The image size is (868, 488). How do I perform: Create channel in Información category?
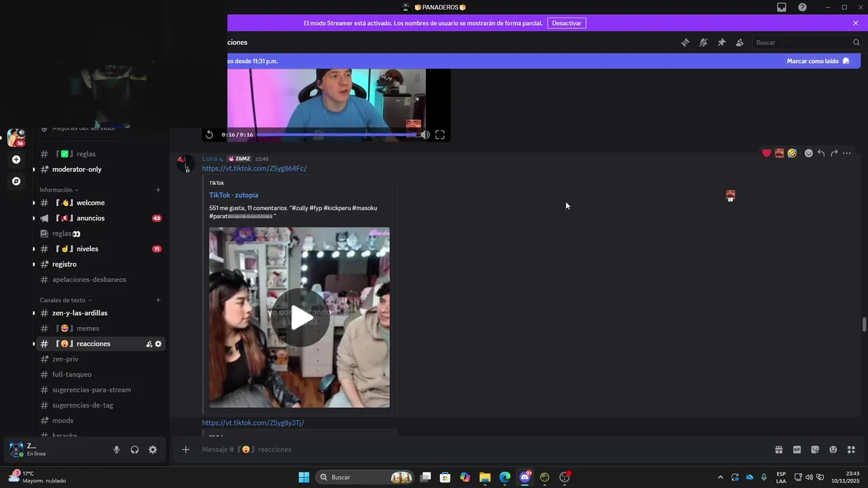point(158,190)
